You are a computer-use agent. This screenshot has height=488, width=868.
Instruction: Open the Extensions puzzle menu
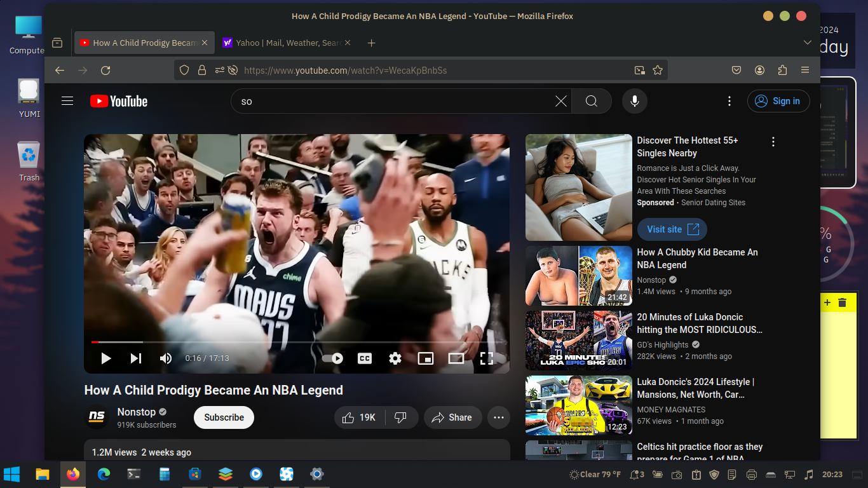782,70
